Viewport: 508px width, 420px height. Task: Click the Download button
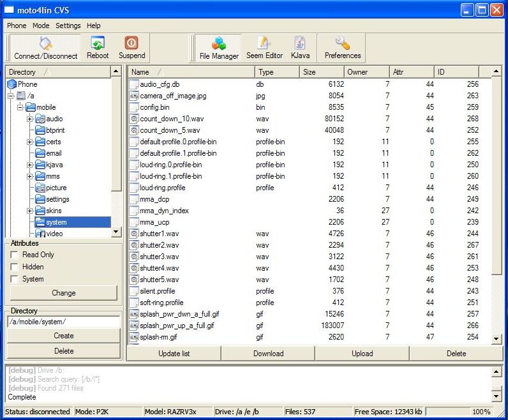[x=268, y=354]
